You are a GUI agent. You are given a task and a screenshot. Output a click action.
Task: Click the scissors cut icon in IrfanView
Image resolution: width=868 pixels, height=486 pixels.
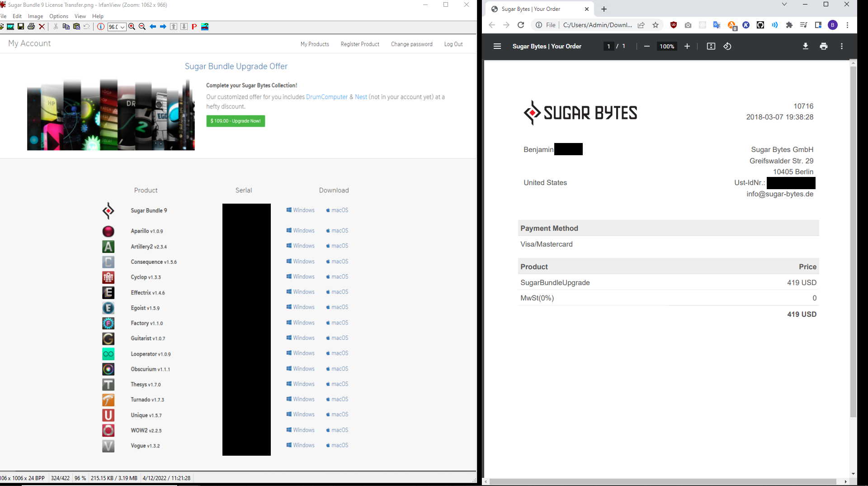(x=56, y=27)
